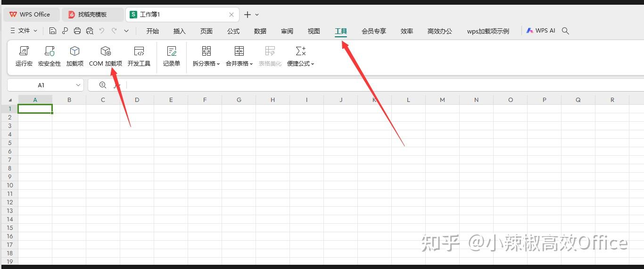Image resolution: width=644 pixels, height=269 pixels.
Task: Select column M header
Action: pos(442,100)
